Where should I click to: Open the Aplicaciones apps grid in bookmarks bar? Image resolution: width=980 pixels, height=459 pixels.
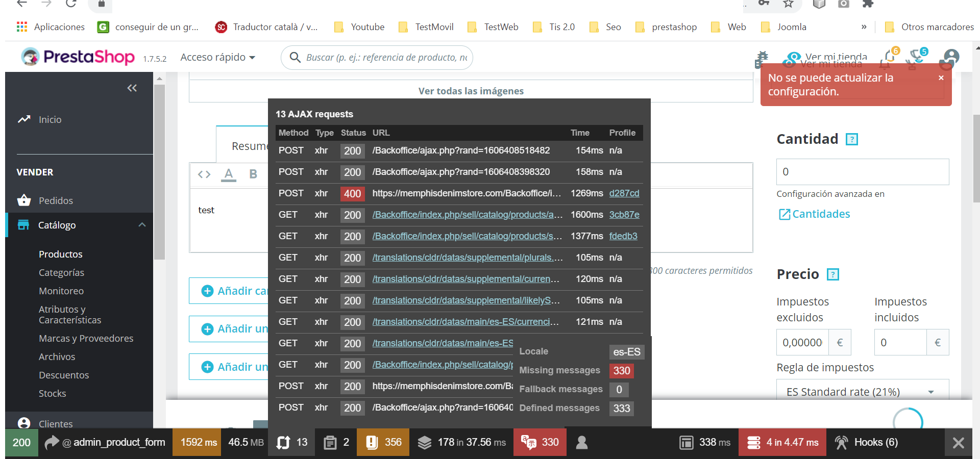pos(51,27)
